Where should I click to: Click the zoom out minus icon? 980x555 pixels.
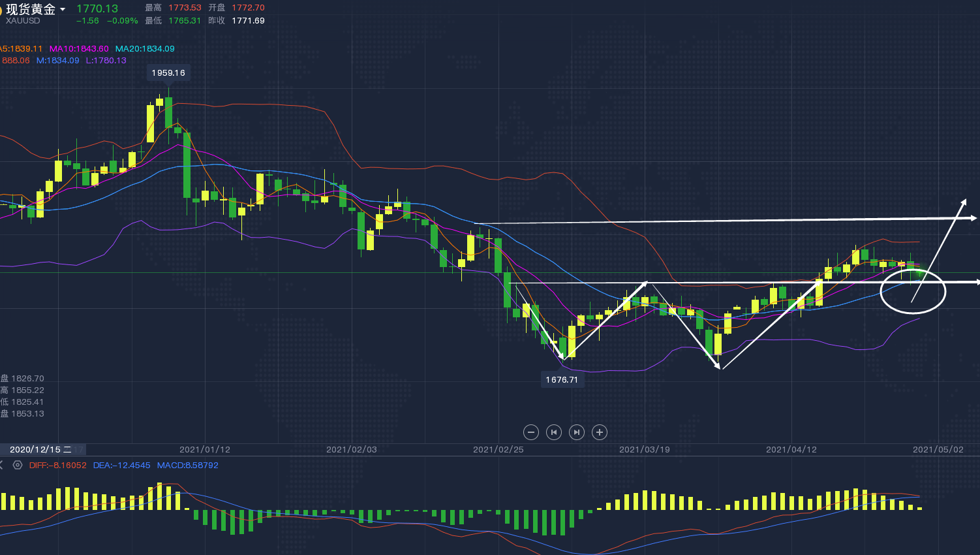tap(531, 432)
